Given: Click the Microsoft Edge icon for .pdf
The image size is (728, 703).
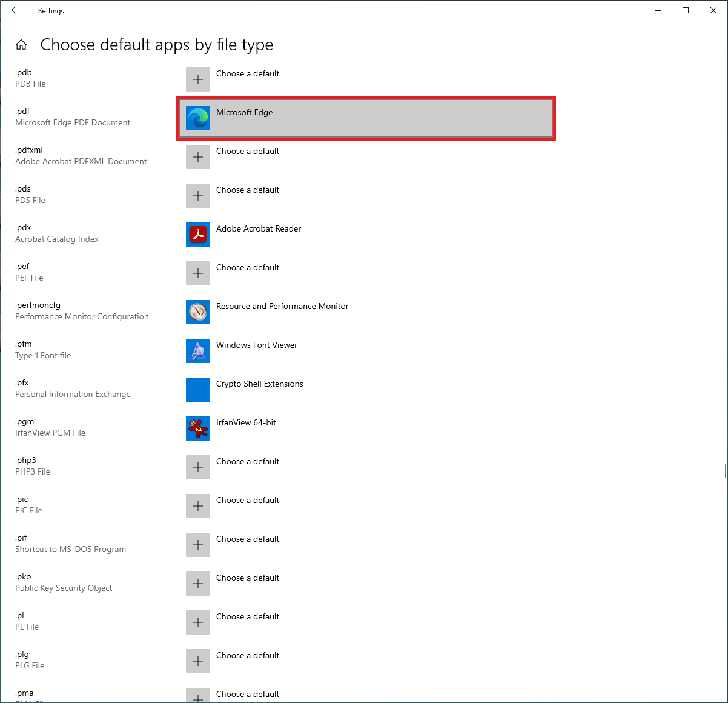Looking at the screenshot, I should click(198, 118).
